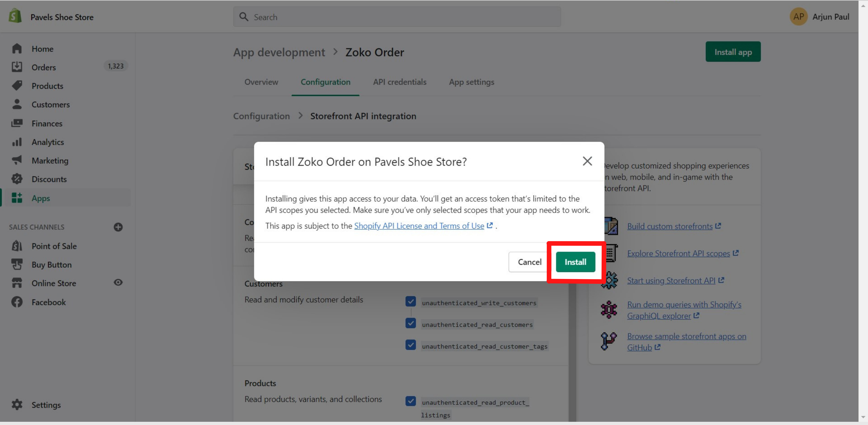
Task: Switch to the Overview tab
Action: 261,82
